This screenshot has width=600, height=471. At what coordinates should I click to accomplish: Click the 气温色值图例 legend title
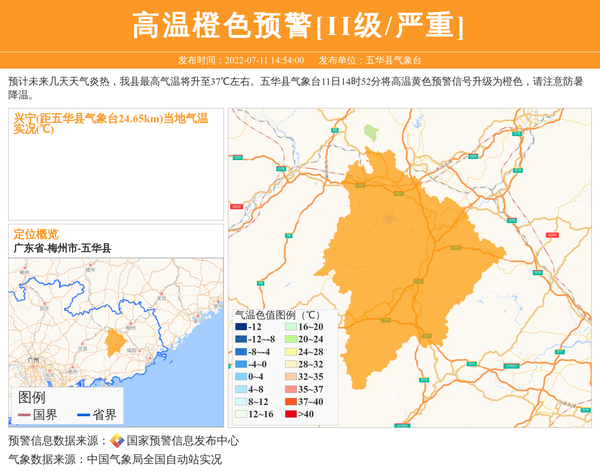point(277,313)
